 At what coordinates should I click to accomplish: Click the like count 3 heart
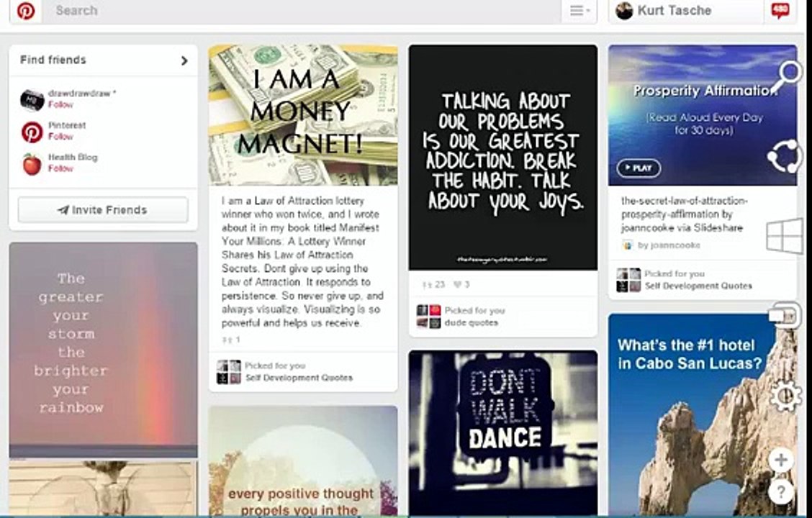[462, 285]
